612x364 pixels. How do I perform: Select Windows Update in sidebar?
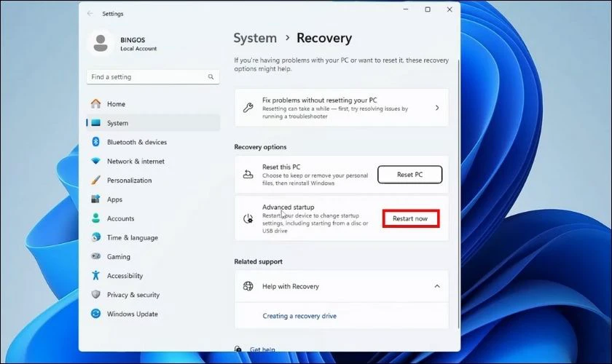153,314
